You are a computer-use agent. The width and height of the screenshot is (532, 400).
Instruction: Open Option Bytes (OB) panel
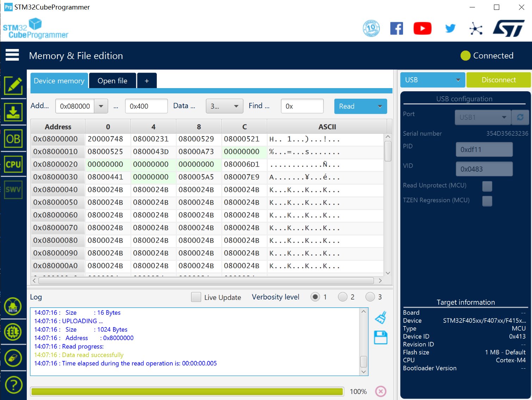13,139
